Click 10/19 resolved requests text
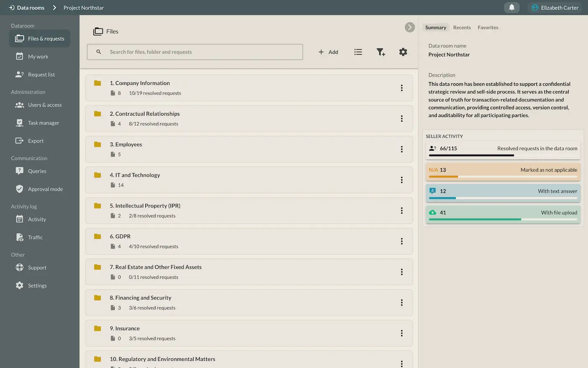 pos(155,93)
